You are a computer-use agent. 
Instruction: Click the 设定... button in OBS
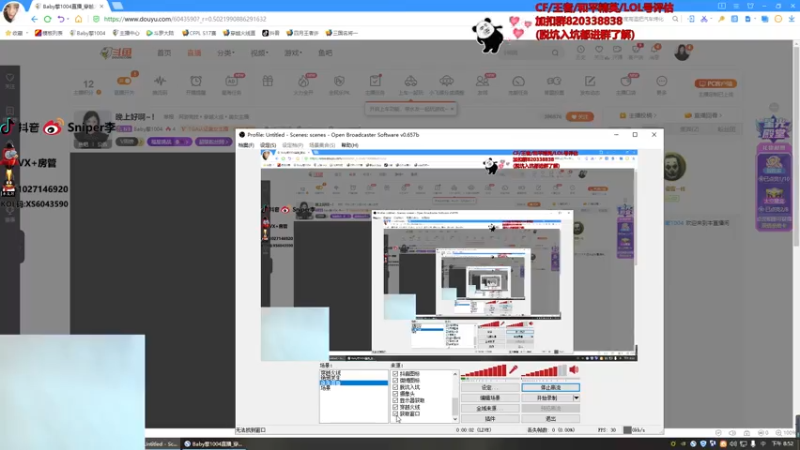tap(490, 388)
